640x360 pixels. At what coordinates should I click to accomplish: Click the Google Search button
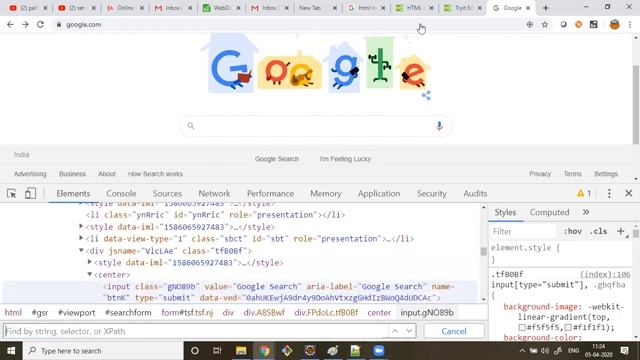[277, 159]
